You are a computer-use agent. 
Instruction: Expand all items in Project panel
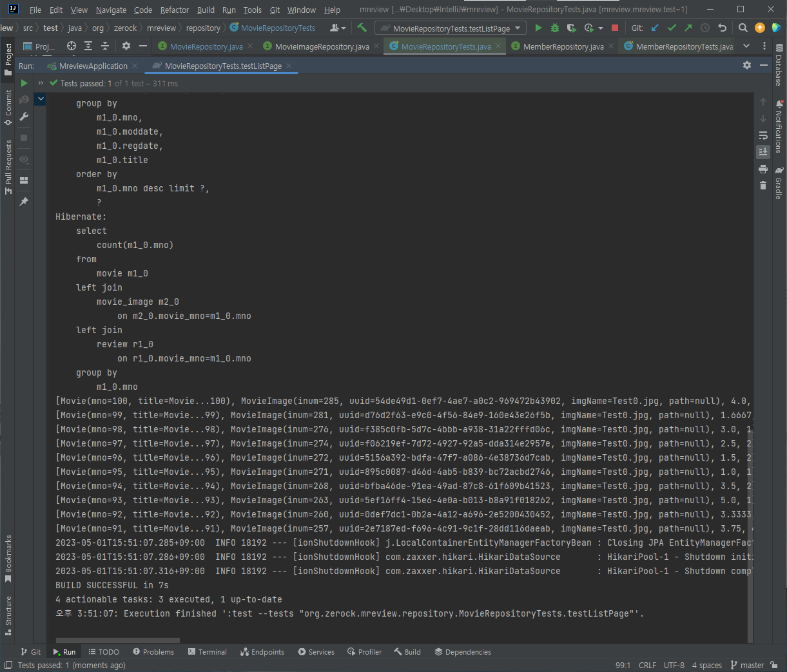88,46
